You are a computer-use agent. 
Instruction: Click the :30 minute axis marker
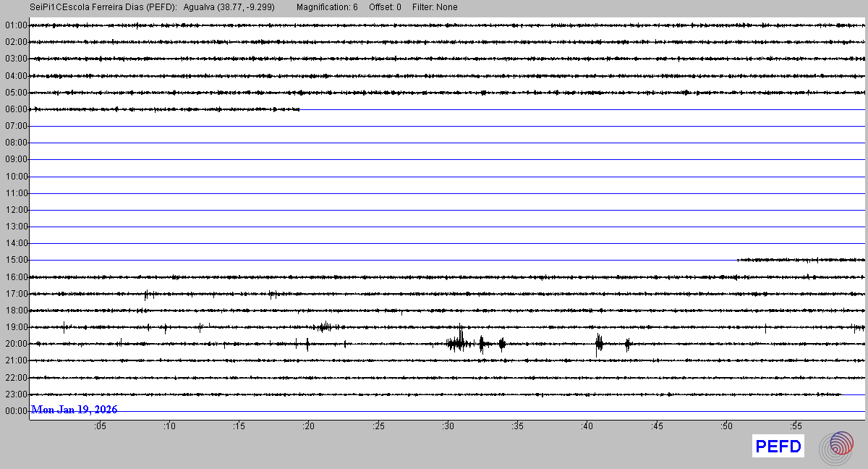(448, 426)
